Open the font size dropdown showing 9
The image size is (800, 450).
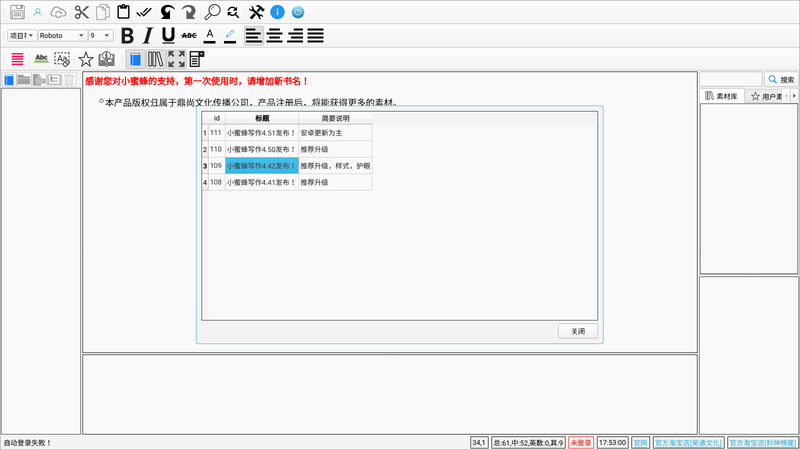tap(99, 36)
